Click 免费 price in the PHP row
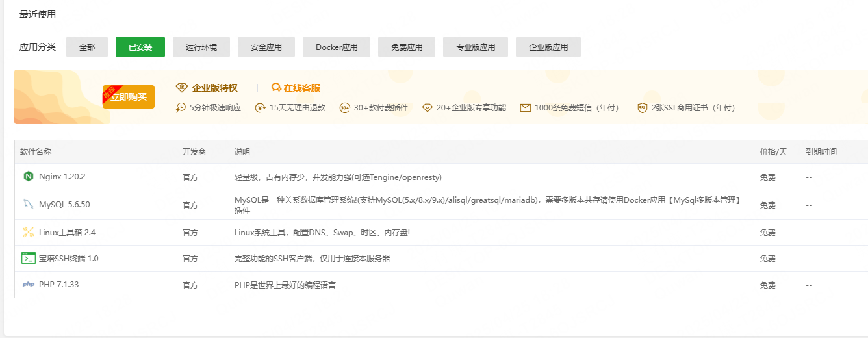868x338 pixels. pos(767,285)
